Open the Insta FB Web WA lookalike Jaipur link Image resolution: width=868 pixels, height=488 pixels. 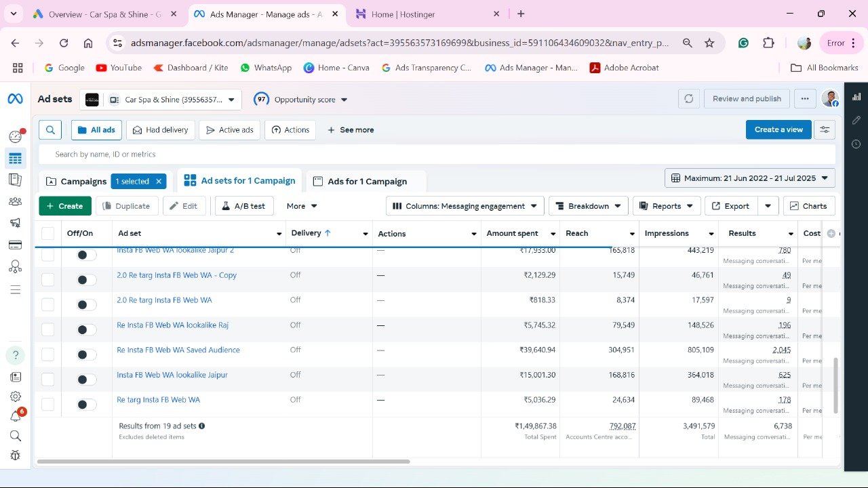click(x=172, y=375)
